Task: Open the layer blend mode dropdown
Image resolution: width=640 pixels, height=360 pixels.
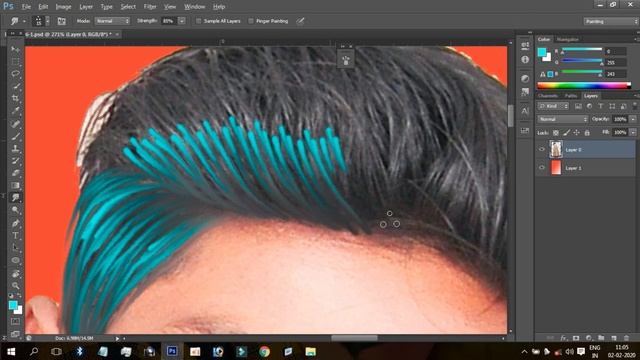Action: (x=563, y=119)
